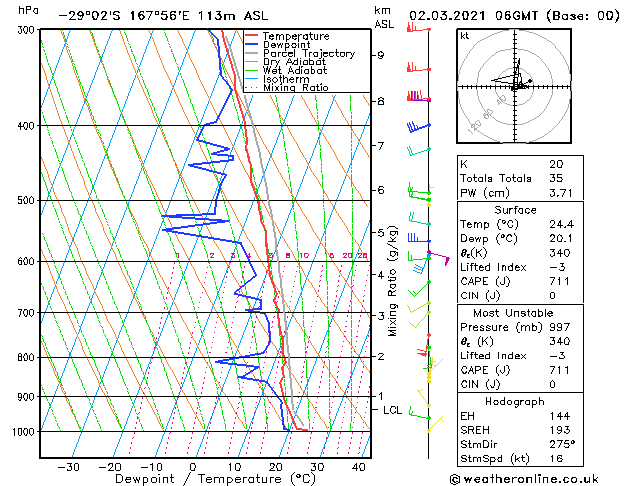This screenshot has width=629, height=486.
Task: Click the '500' pressure level label
Action: (x=28, y=200)
